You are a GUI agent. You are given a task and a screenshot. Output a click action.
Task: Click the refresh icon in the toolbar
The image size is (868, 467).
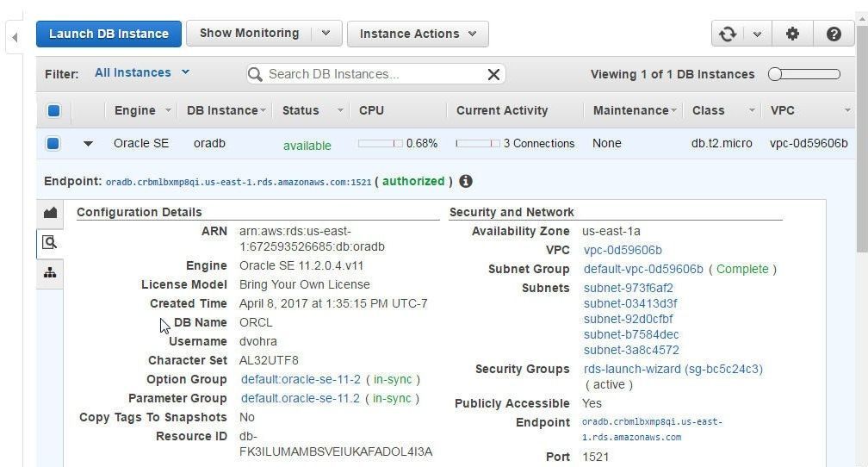728,34
